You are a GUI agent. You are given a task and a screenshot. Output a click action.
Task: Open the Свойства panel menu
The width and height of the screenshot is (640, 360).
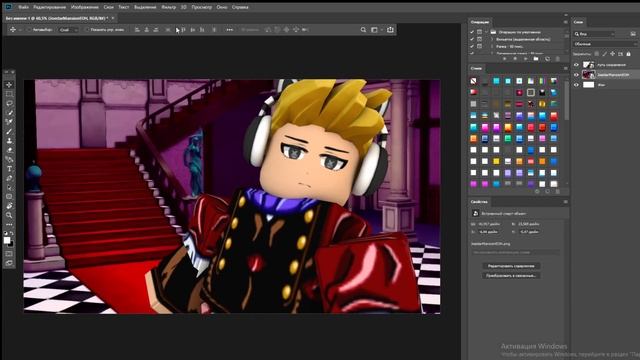[x=565, y=202]
